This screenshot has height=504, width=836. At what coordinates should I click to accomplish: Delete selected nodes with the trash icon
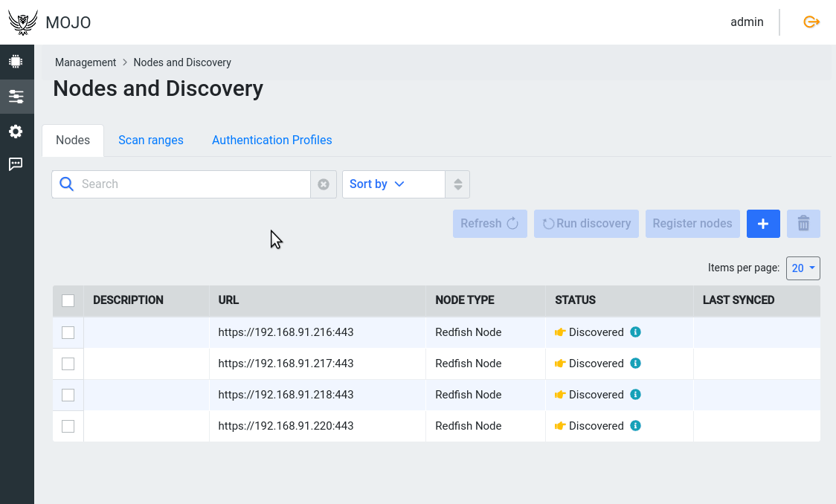click(x=803, y=223)
